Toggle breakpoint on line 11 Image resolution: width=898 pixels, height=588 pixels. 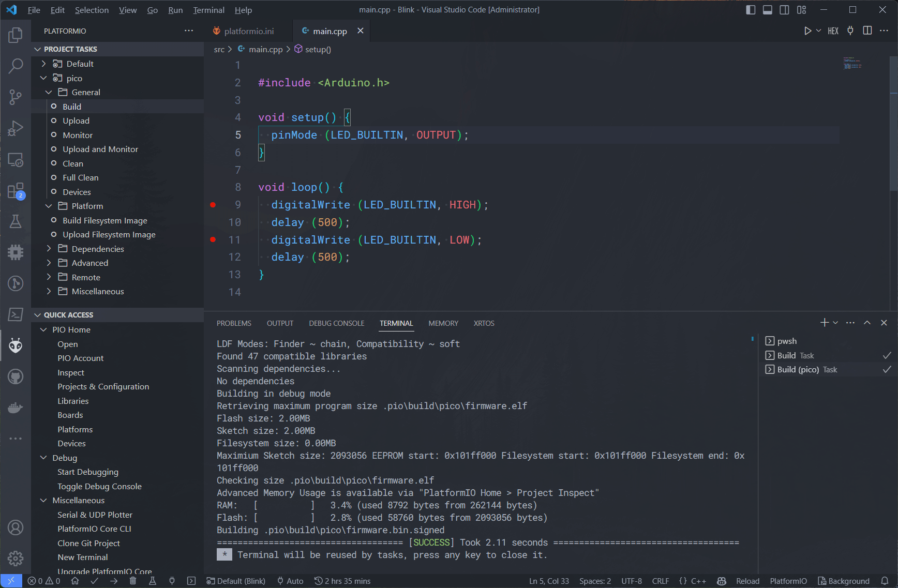tap(213, 239)
